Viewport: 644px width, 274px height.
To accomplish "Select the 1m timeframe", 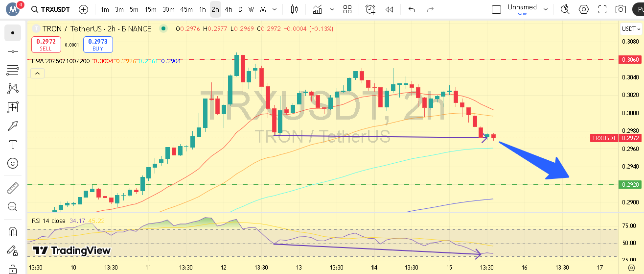I will click(x=105, y=9).
